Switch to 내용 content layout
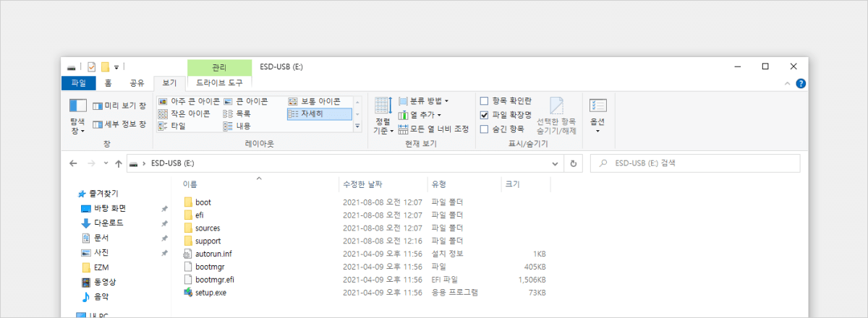The width and height of the screenshot is (868, 318). coord(237,126)
